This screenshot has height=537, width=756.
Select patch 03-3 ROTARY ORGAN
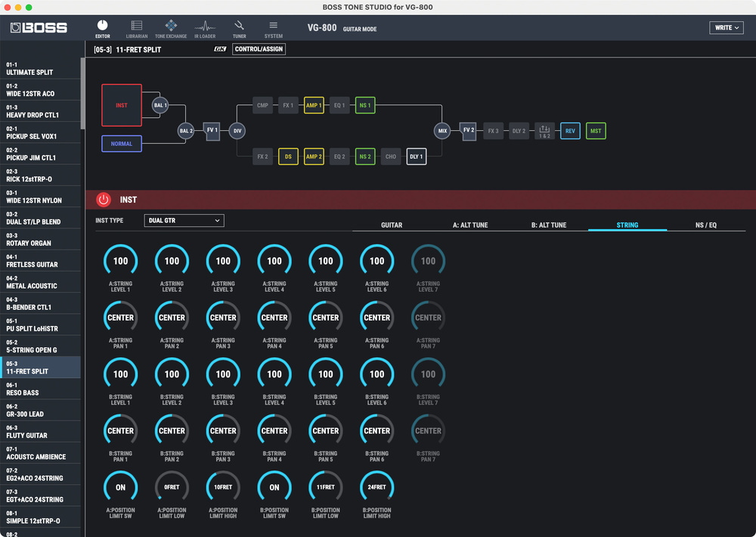(x=41, y=239)
